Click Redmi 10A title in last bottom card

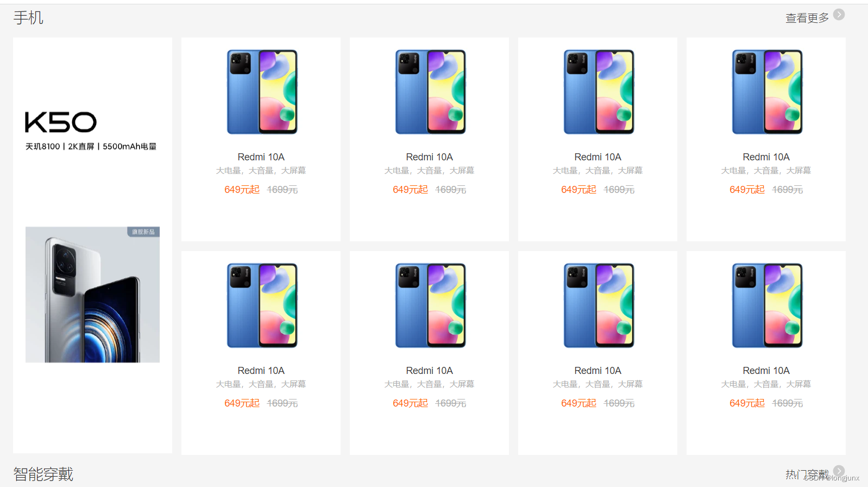[766, 371]
